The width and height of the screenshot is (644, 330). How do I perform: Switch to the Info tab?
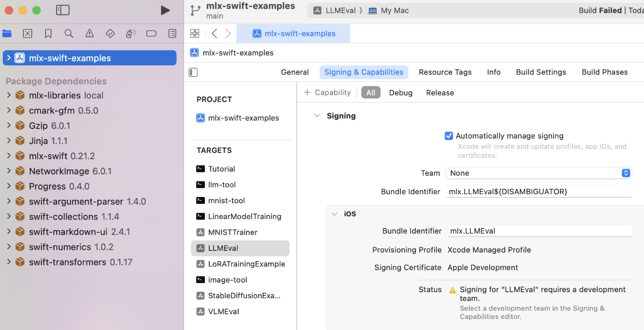coord(494,72)
